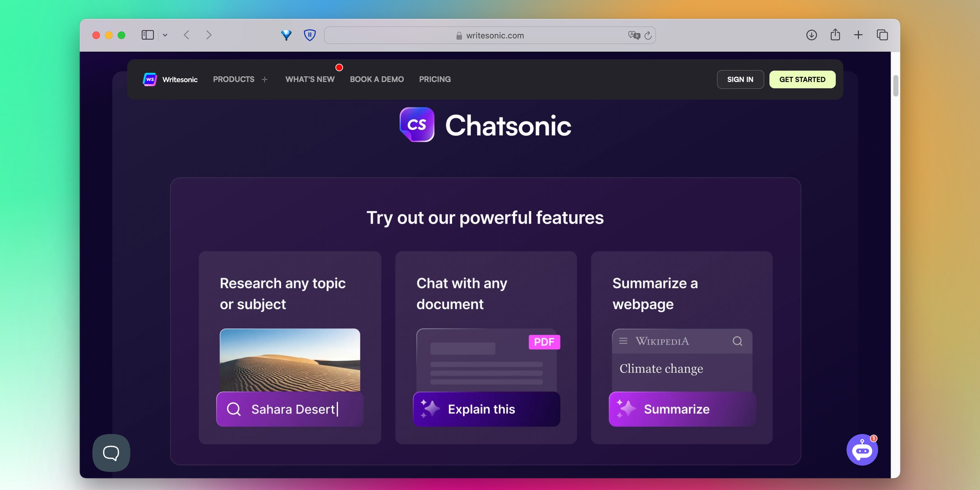This screenshot has height=490, width=980.
Task: Click the Wikipedia search magnifier icon
Action: 737,341
